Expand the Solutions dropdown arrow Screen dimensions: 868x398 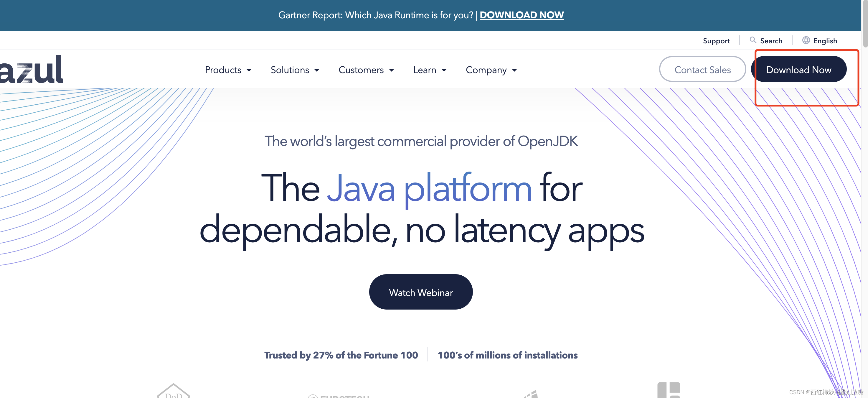pyautogui.click(x=317, y=70)
